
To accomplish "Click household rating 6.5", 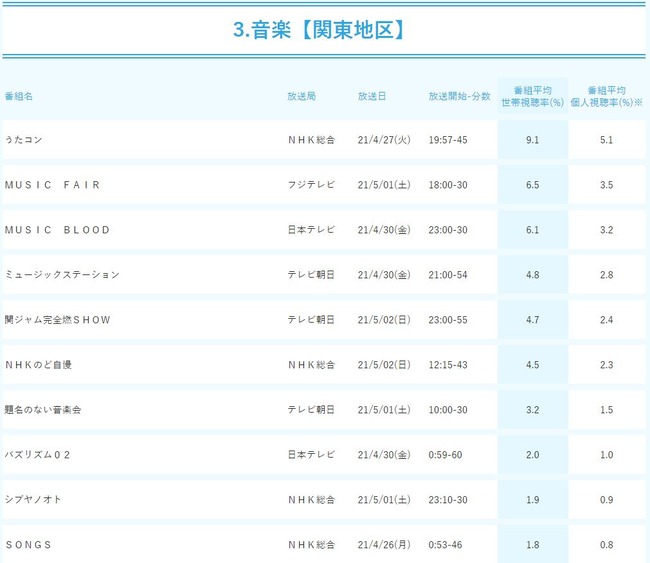I will (x=533, y=184).
